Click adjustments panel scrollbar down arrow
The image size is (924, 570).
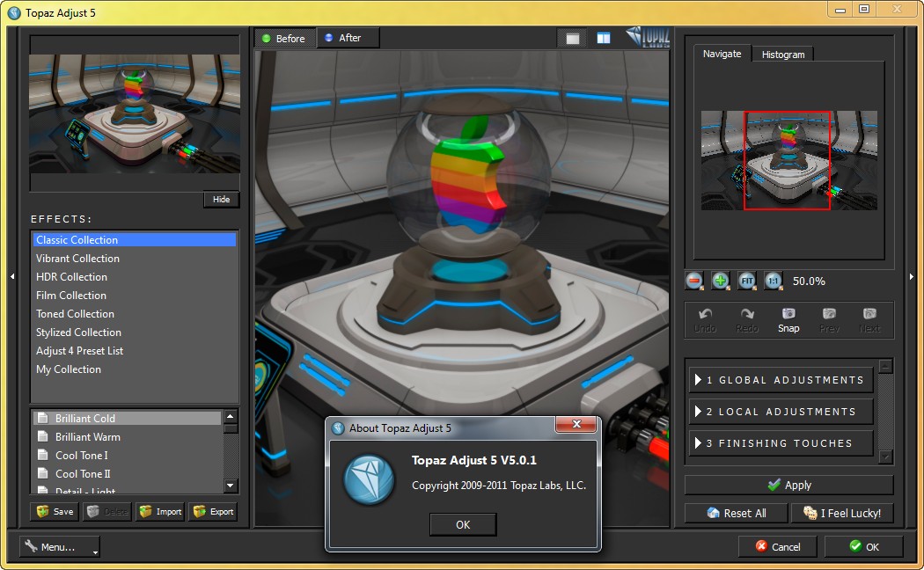click(x=885, y=457)
